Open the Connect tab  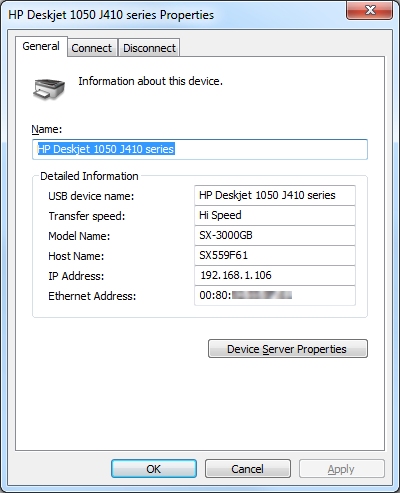pyautogui.click(x=92, y=48)
